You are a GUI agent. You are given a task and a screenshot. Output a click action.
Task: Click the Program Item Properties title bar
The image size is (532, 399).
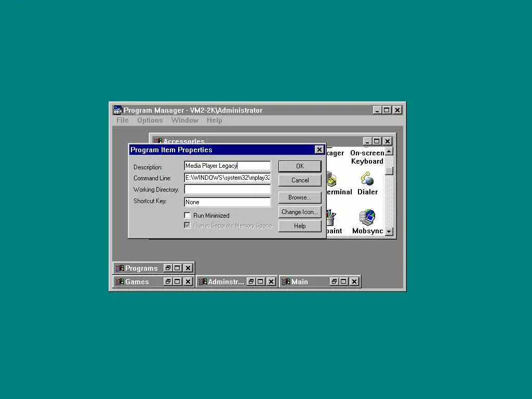coord(222,150)
